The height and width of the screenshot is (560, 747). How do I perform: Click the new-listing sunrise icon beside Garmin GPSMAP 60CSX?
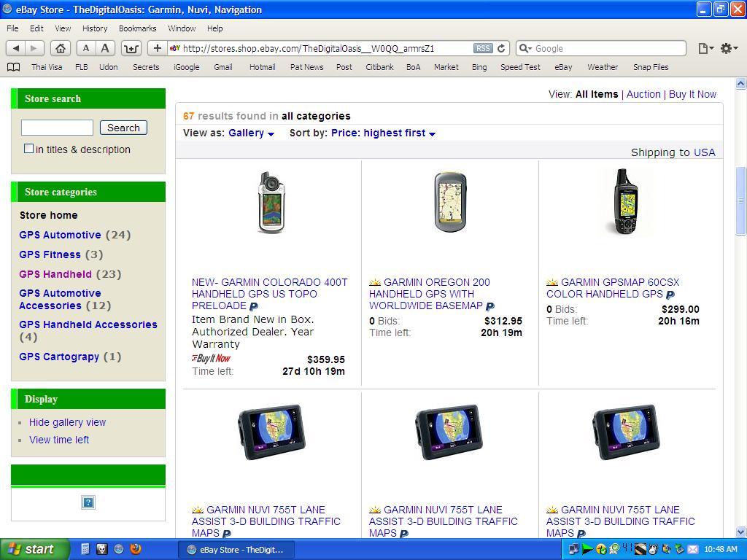tap(552, 282)
